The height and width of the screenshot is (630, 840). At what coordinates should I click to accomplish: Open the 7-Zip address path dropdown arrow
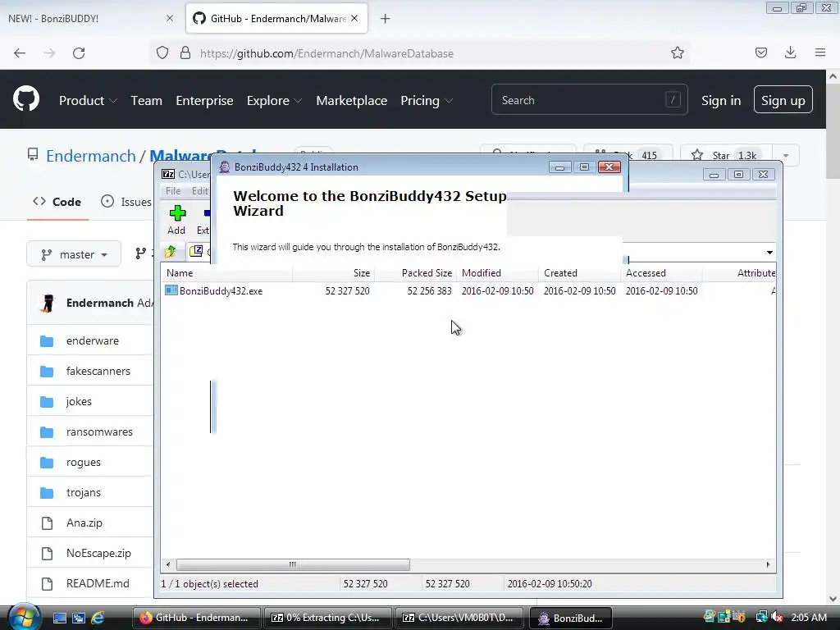769,253
